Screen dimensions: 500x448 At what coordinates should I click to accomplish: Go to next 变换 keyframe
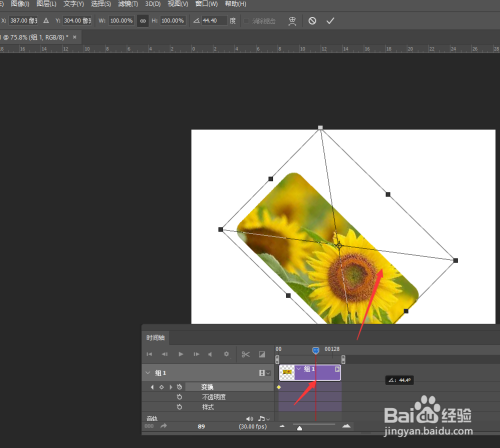(171, 387)
